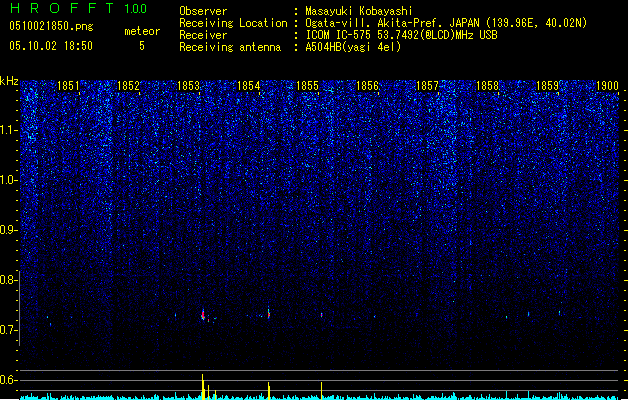
Task: Click the yellow intensity spike after 1854
Action: pyautogui.click(x=269, y=391)
